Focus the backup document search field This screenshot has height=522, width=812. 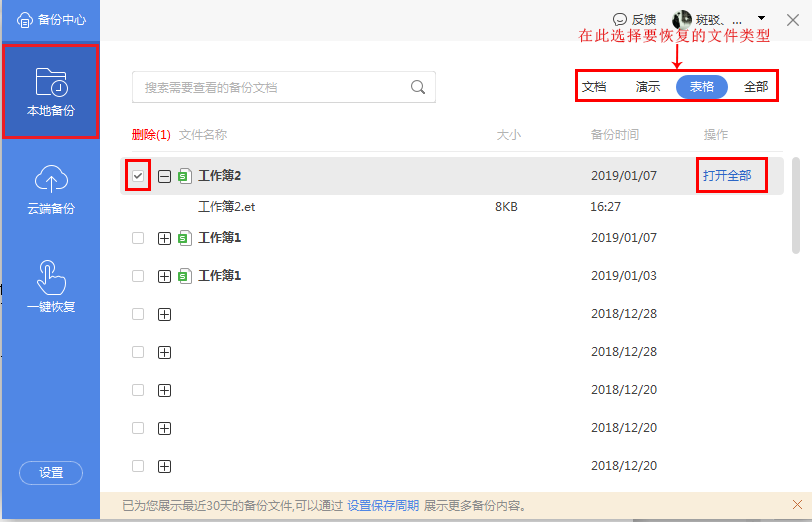coord(284,87)
